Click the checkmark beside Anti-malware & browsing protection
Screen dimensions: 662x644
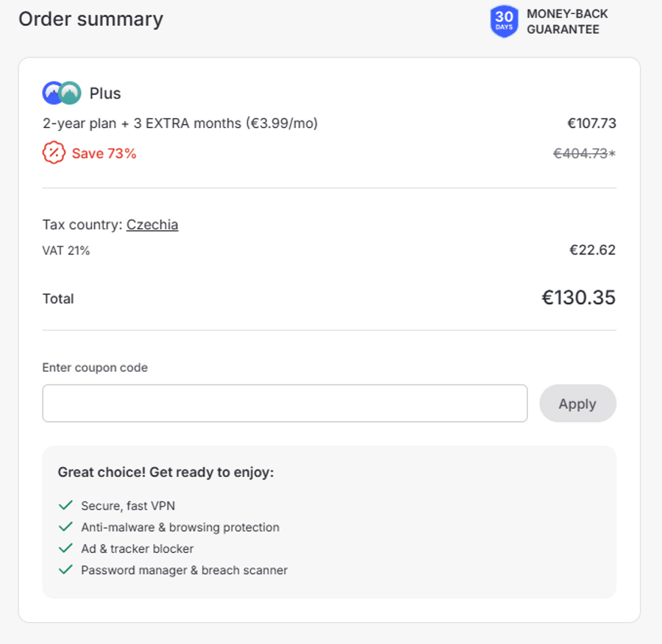point(66,526)
